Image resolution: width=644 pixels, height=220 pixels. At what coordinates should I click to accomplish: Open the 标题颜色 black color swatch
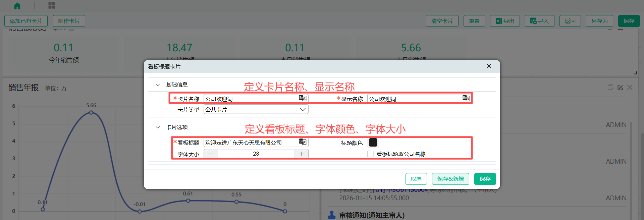click(373, 143)
